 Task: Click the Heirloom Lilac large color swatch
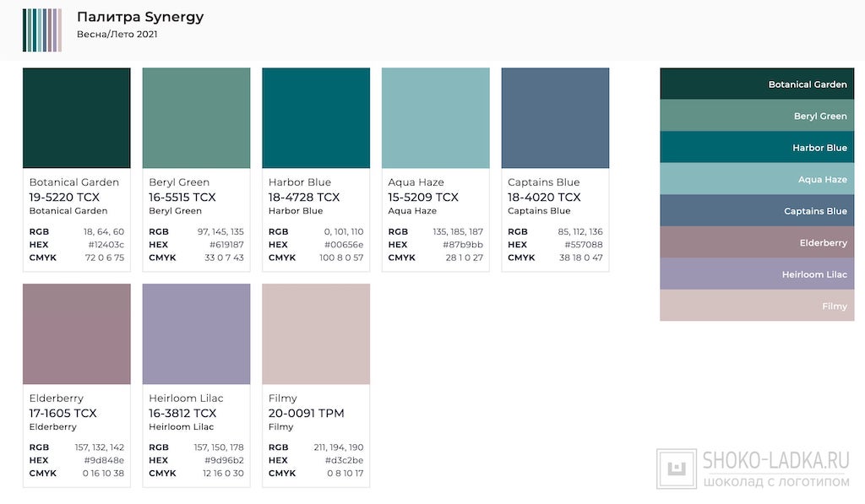pyautogui.click(x=196, y=334)
